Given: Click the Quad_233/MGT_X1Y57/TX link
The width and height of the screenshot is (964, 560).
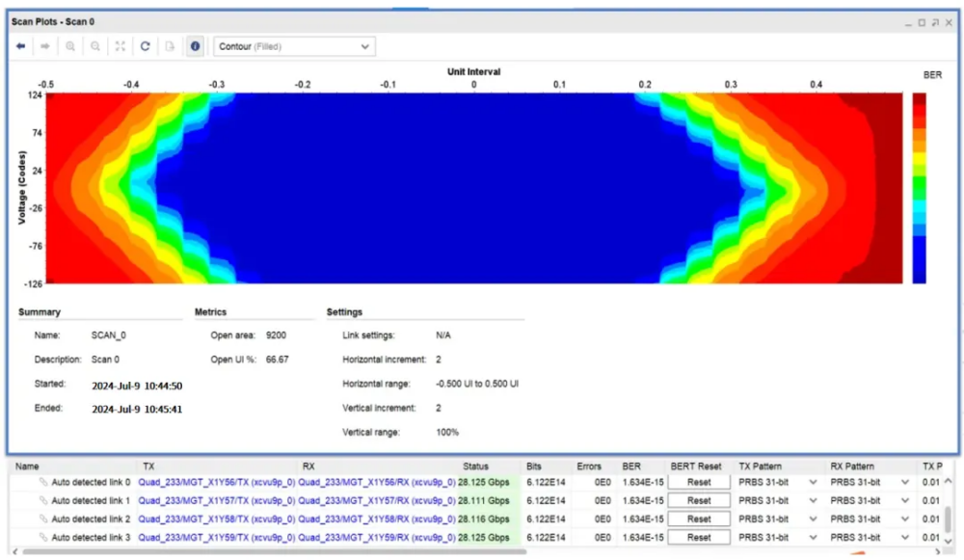Looking at the screenshot, I should 216,501.
